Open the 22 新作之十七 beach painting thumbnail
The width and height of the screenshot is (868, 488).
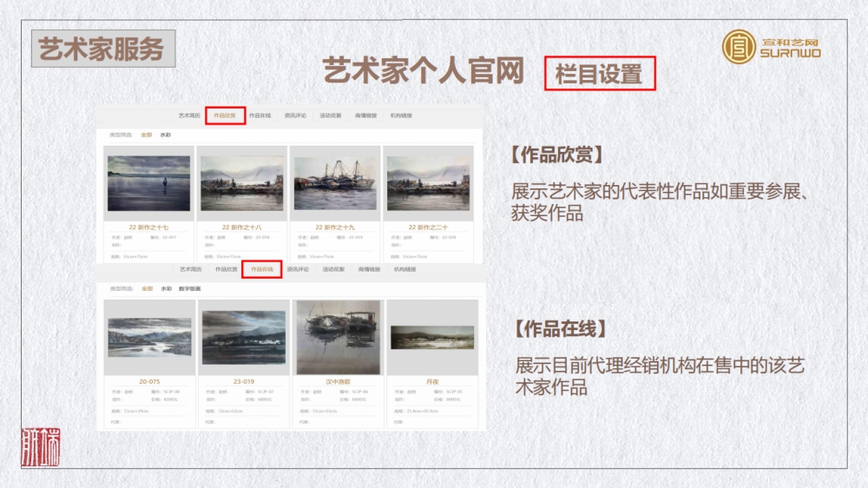click(149, 183)
